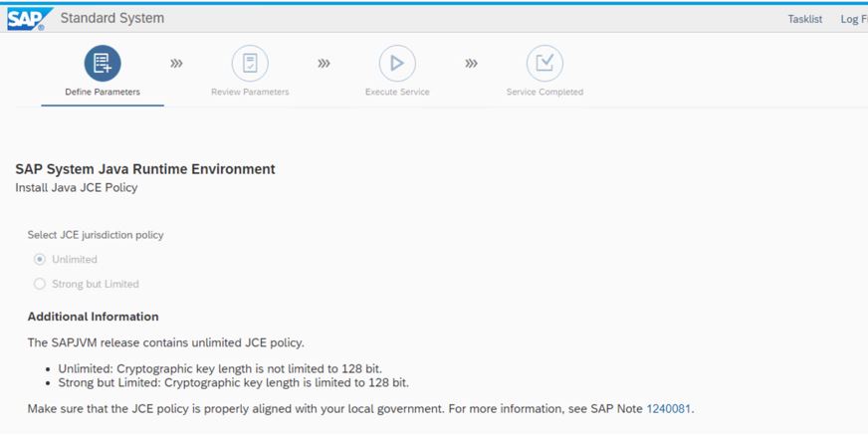Image resolution: width=868 pixels, height=439 pixels.
Task: Open the Log Files menu item
Action: coord(854,19)
